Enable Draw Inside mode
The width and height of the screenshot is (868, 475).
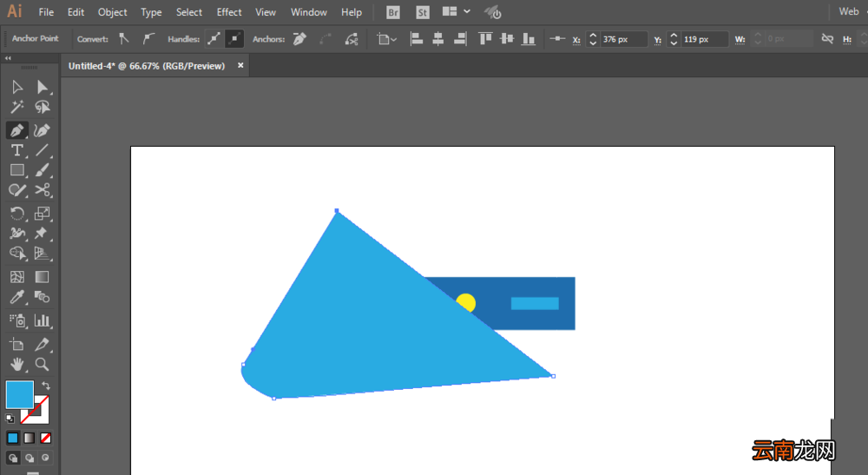coord(45,458)
